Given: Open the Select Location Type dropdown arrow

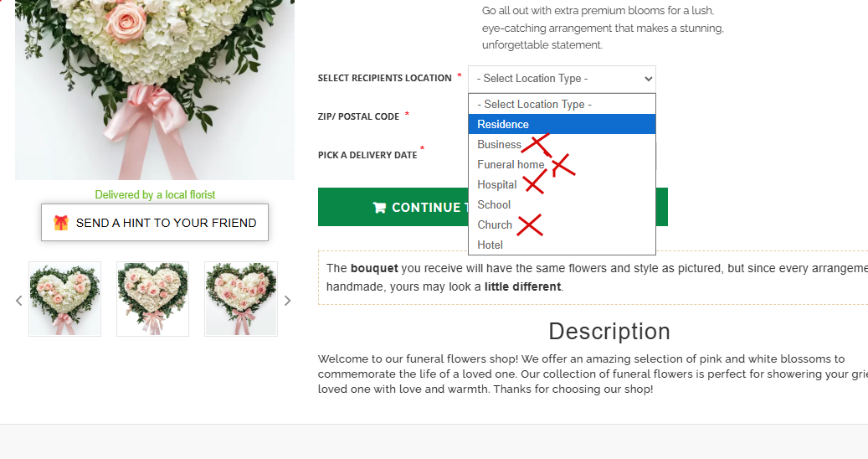Looking at the screenshot, I should pyautogui.click(x=648, y=80).
